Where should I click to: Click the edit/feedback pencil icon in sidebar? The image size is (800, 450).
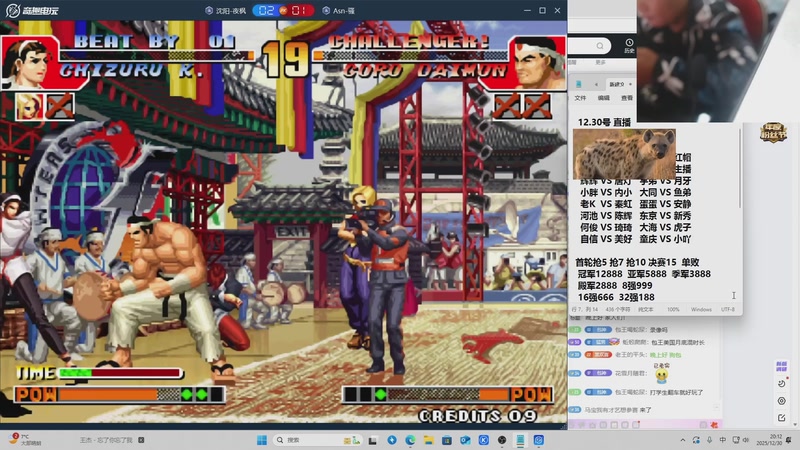pos(781,418)
